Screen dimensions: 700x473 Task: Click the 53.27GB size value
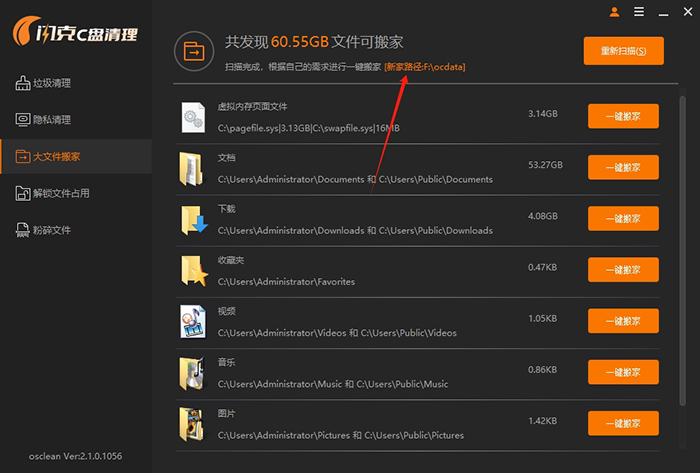click(x=545, y=165)
